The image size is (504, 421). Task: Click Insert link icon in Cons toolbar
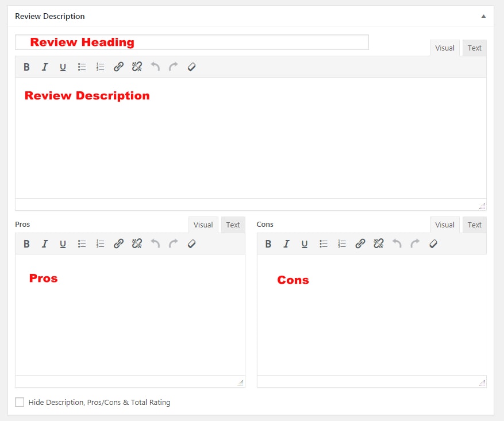tap(360, 244)
